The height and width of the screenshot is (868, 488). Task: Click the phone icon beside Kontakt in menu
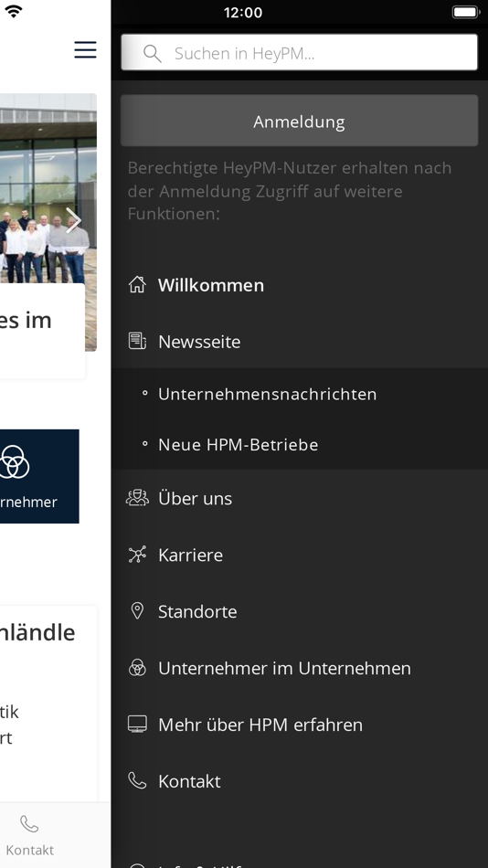point(137,780)
